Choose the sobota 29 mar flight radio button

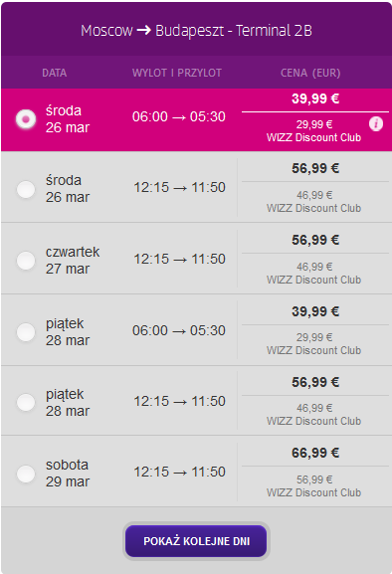26,474
